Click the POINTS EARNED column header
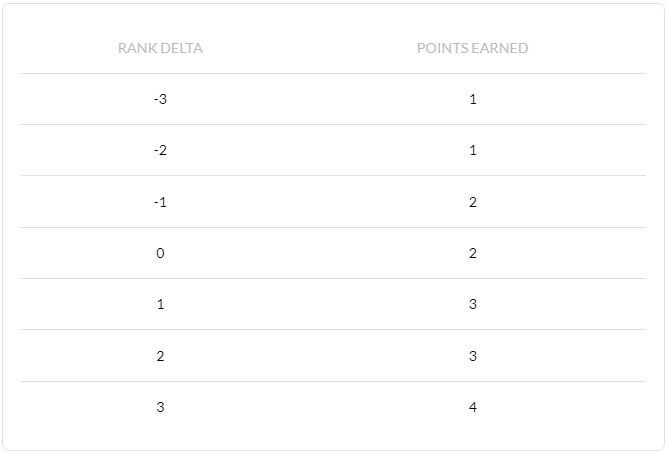Screen dimensions: 668x453 point(472,48)
